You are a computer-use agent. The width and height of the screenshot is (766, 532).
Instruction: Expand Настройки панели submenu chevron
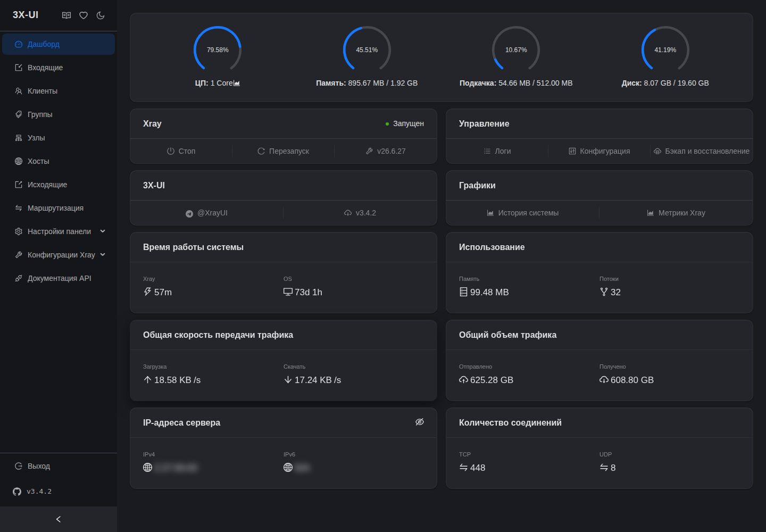(x=103, y=231)
